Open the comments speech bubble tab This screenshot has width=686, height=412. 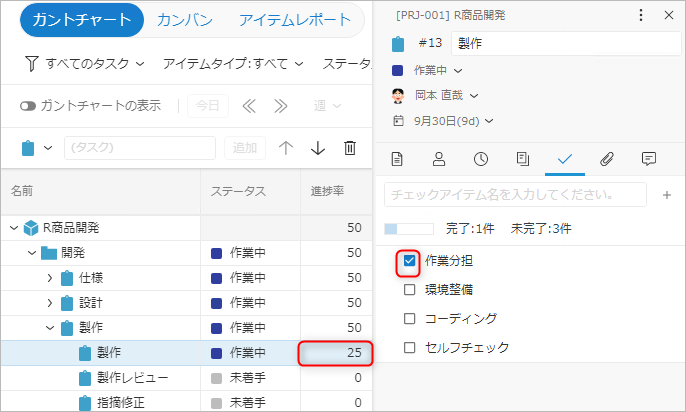click(x=649, y=158)
